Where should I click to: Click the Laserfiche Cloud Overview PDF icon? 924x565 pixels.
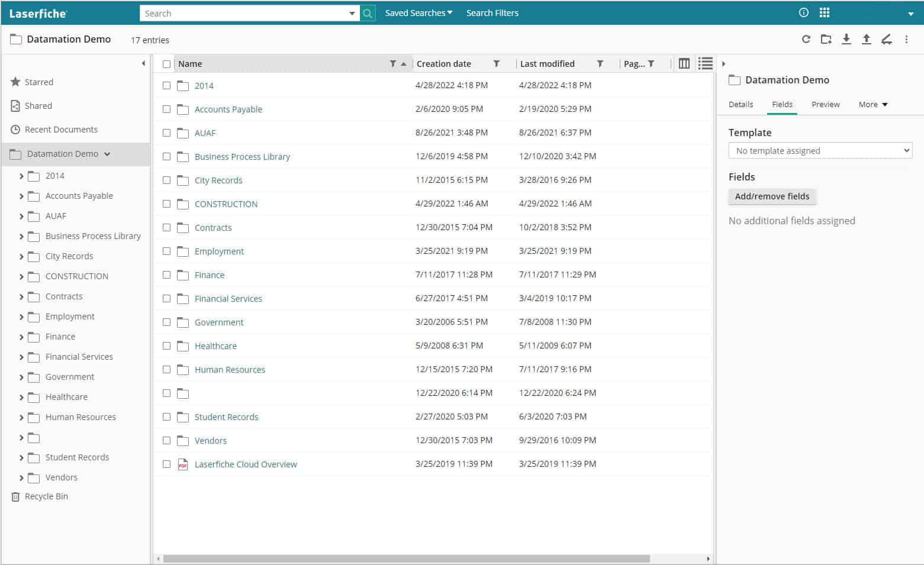coord(183,464)
